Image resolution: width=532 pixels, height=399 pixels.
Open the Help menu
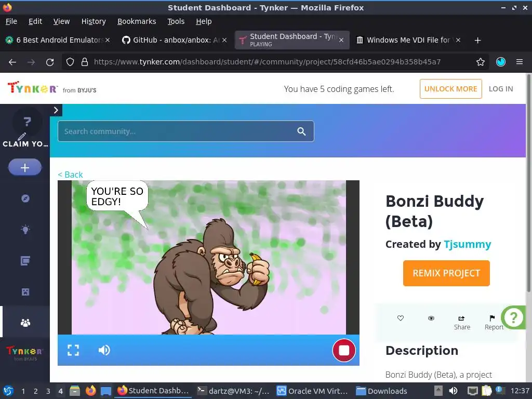click(204, 21)
